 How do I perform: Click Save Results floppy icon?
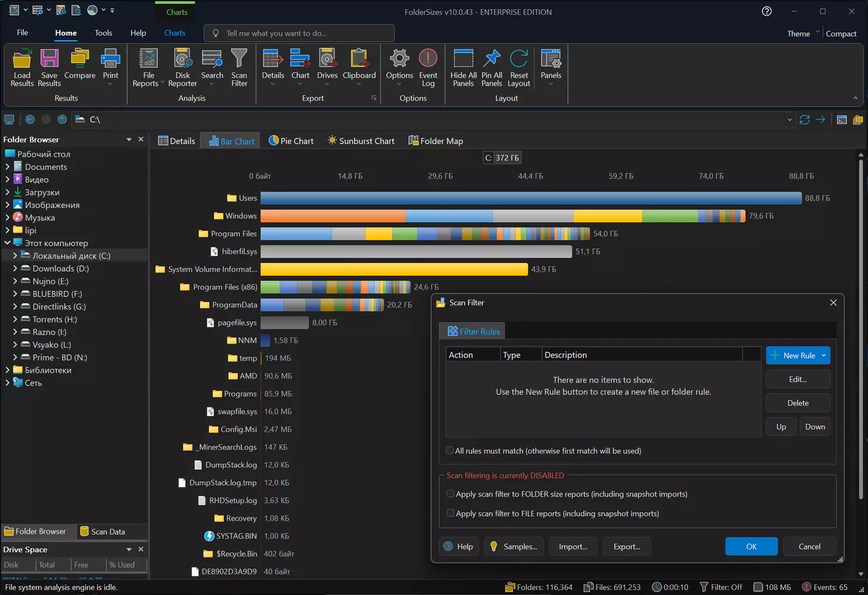pyautogui.click(x=49, y=60)
